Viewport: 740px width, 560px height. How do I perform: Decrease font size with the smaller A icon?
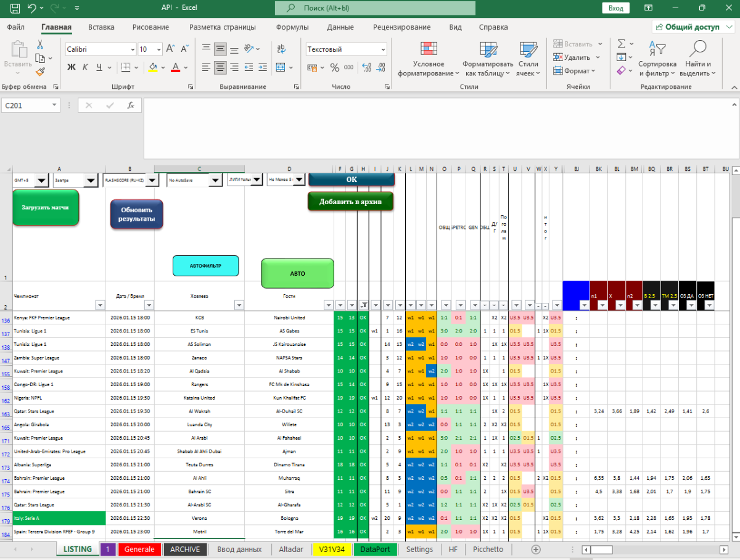click(x=184, y=49)
